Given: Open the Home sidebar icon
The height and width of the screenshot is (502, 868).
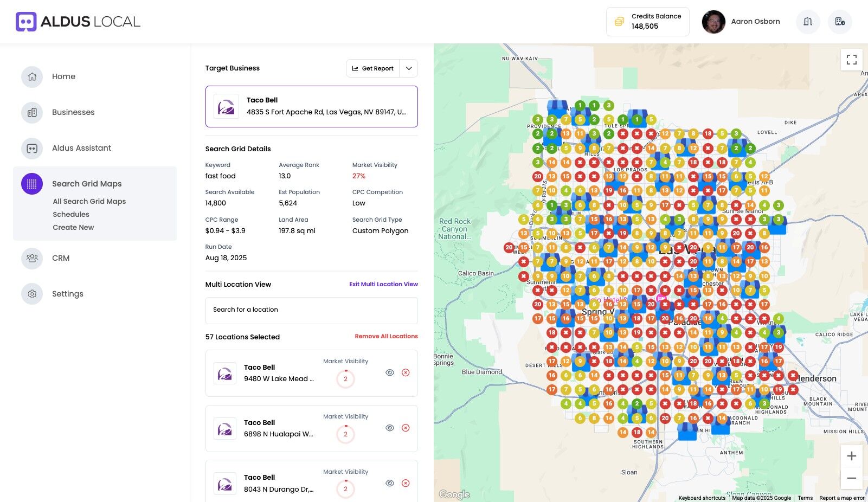Looking at the screenshot, I should (x=32, y=76).
